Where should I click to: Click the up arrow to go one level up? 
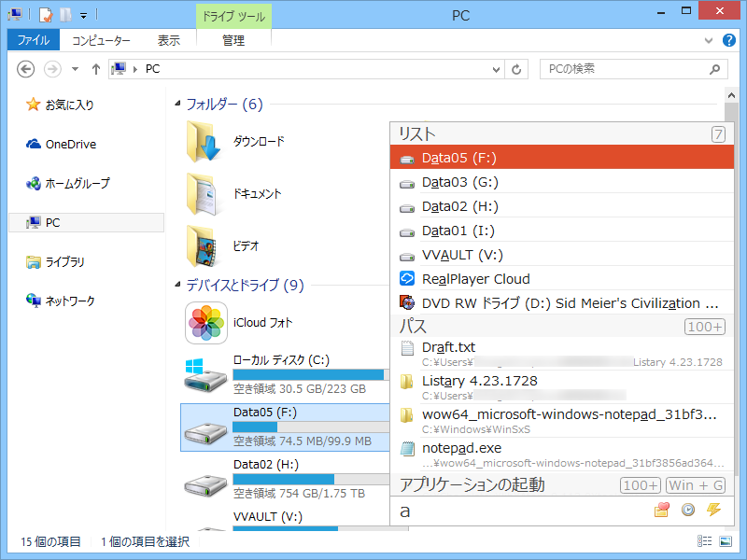point(96,68)
